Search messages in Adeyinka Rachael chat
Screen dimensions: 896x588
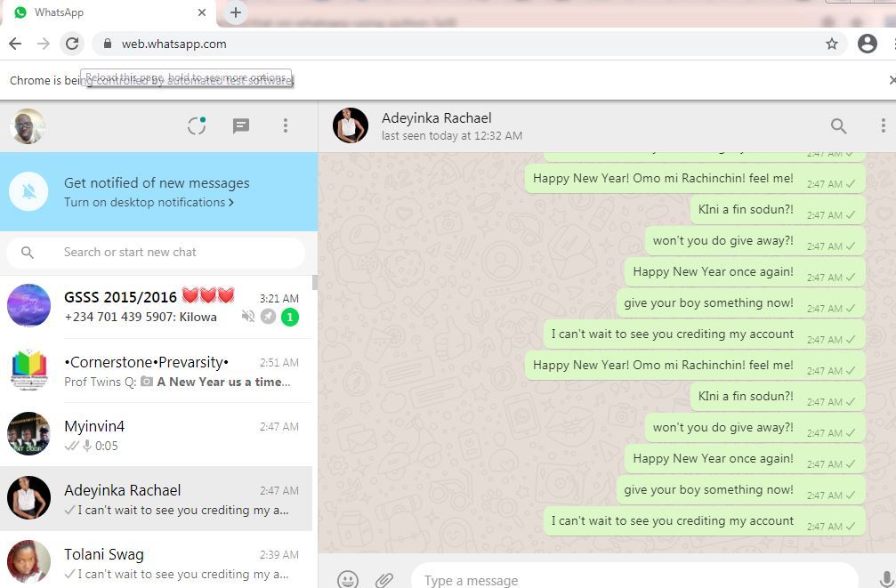tap(838, 125)
